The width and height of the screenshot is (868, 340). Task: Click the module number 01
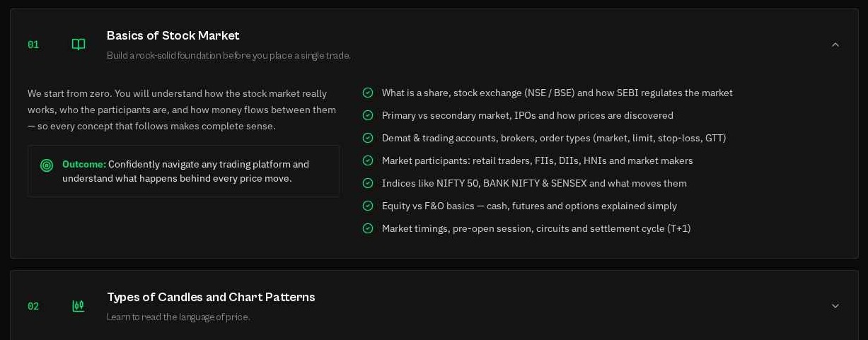(x=33, y=45)
